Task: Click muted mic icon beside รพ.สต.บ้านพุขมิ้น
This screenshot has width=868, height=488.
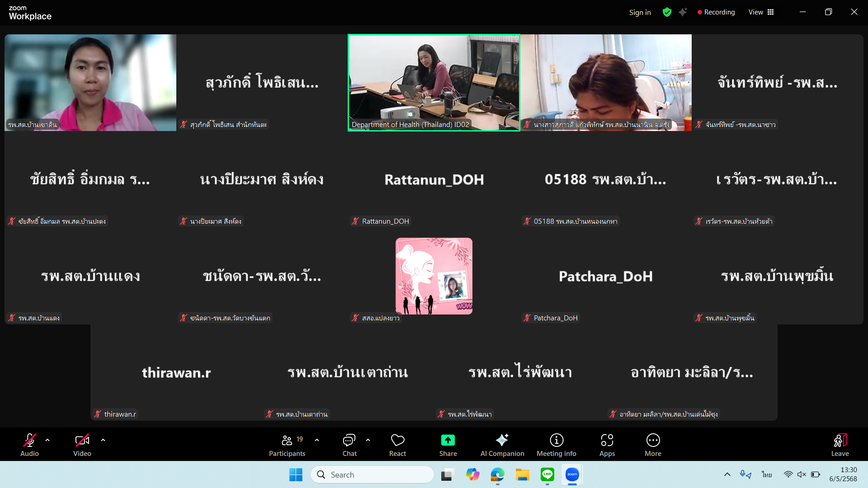Action: (699, 318)
